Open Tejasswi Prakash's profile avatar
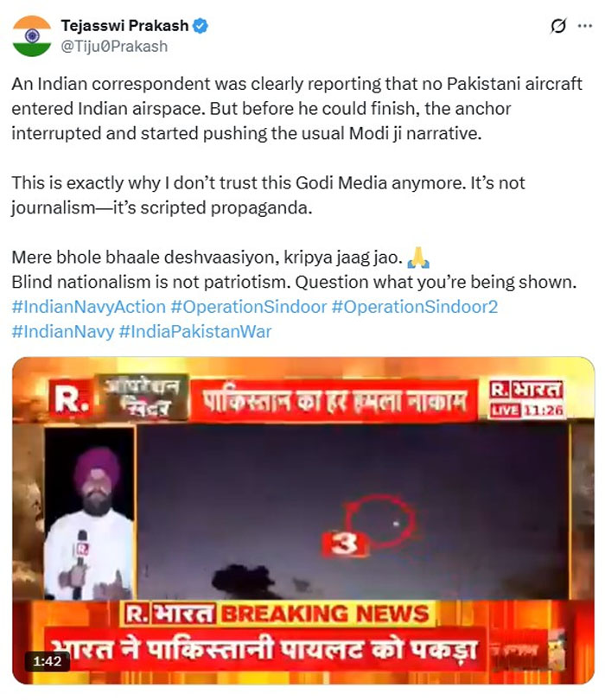 pos(32,35)
